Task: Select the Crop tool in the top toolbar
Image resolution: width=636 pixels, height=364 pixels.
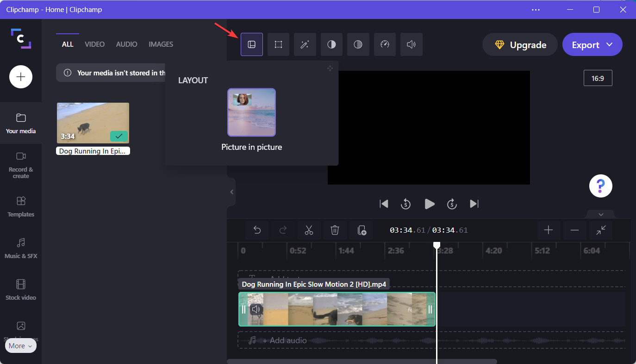Action: pos(278,44)
